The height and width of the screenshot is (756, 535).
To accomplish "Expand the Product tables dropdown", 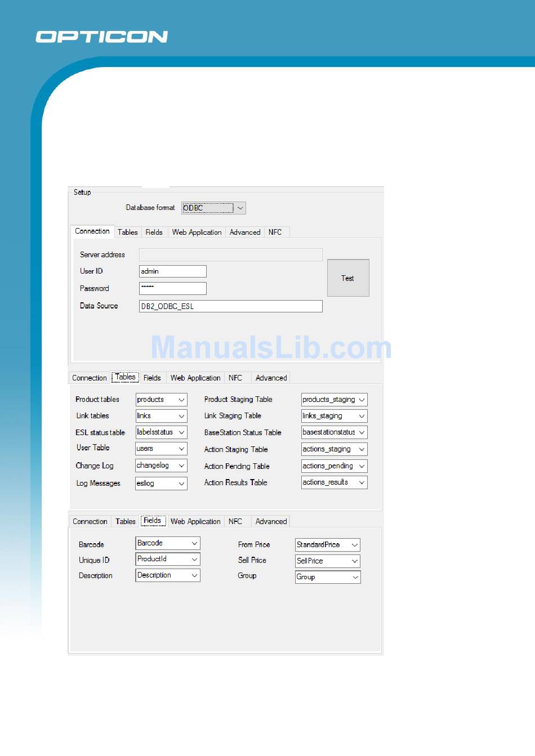I will 161,400.
